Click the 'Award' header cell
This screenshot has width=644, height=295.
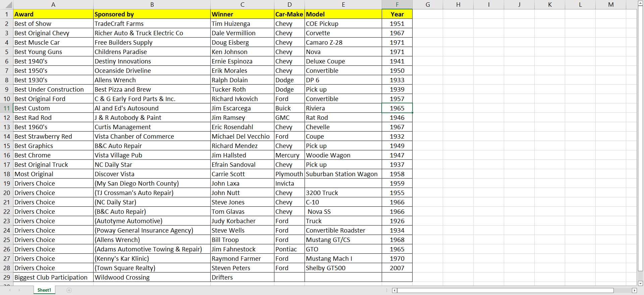53,14
